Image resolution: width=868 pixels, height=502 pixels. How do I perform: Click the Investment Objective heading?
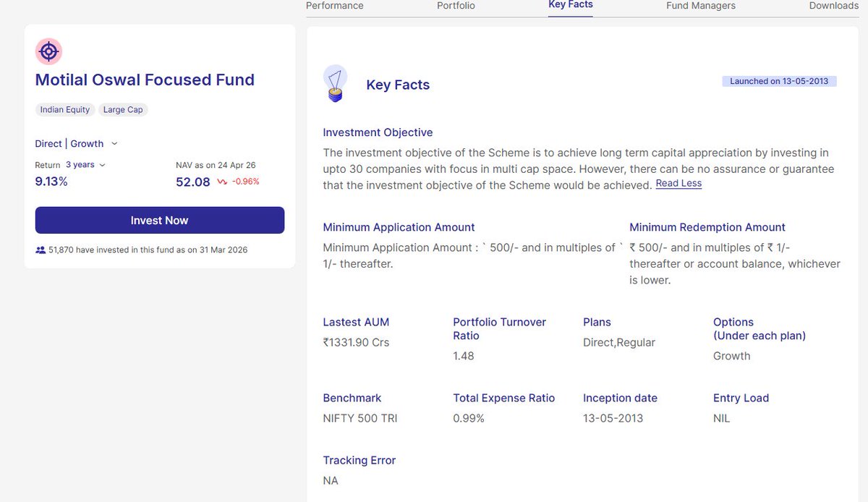pos(378,132)
